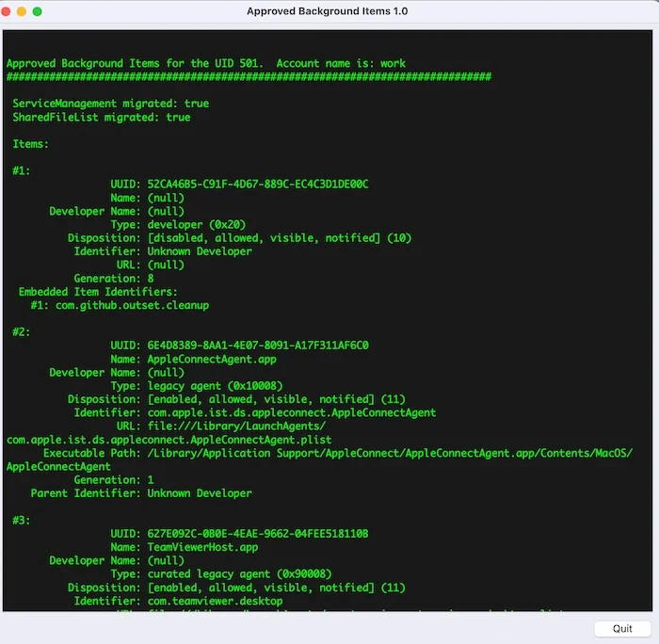The width and height of the screenshot is (659, 644).
Task: Click the name TeamViewerHost.app
Action: (202, 547)
